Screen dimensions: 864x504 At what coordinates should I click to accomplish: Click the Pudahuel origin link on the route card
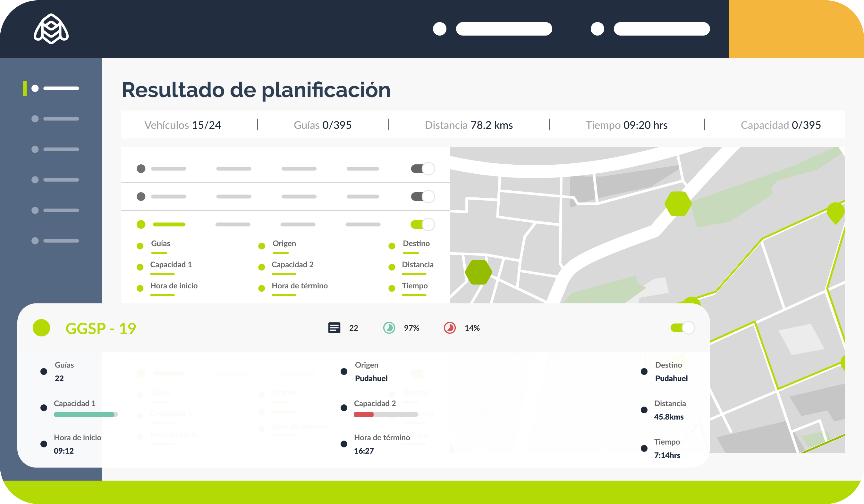pyautogui.click(x=371, y=378)
